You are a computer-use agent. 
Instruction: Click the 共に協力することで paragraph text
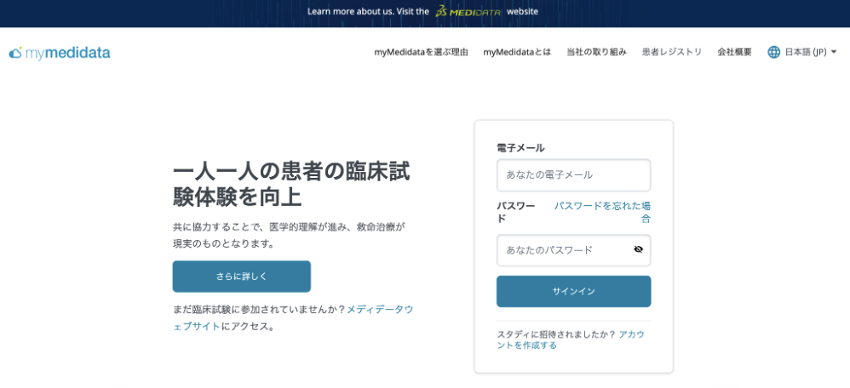[289, 235]
